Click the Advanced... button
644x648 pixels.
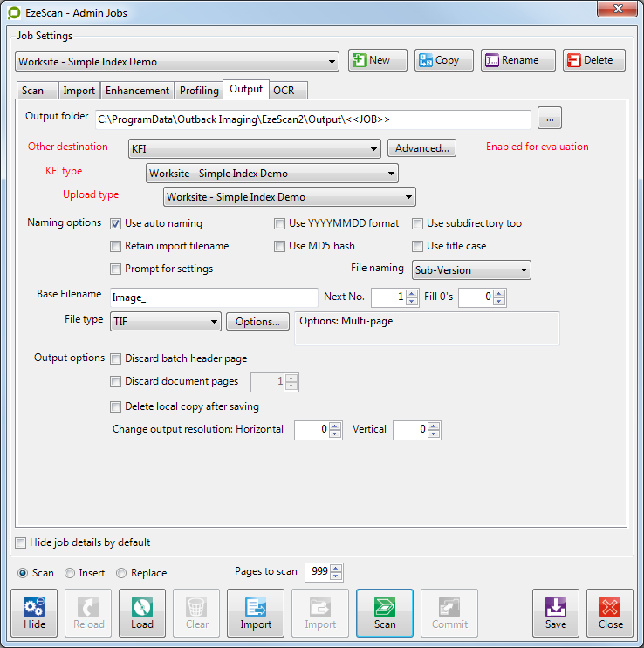pos(421,148)
